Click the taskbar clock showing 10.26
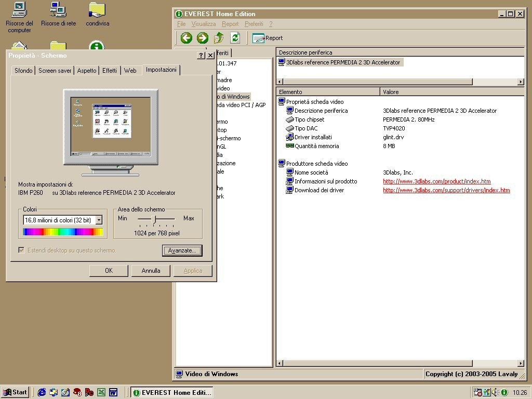Image resolution: width=532 pixels, height=399 pixels. [520, 393]
